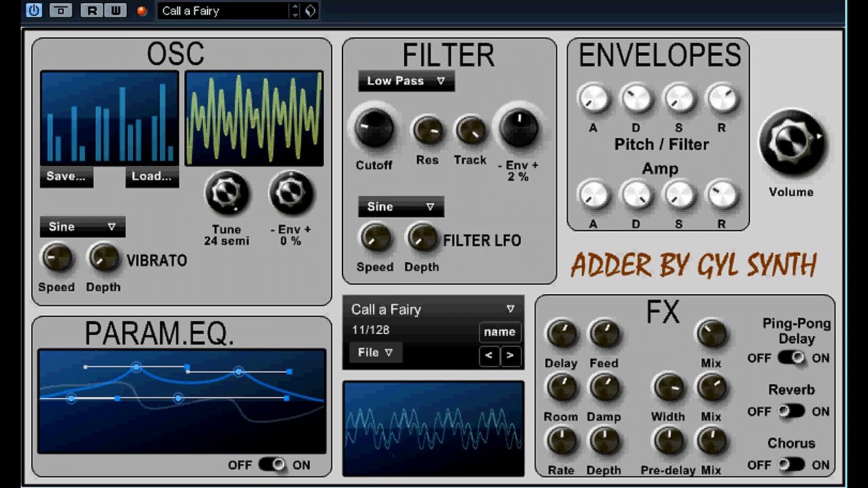Viewport: 868px width, 488px height.
Task: Click the Vibrato Depth knob
Action: (103, 258)
